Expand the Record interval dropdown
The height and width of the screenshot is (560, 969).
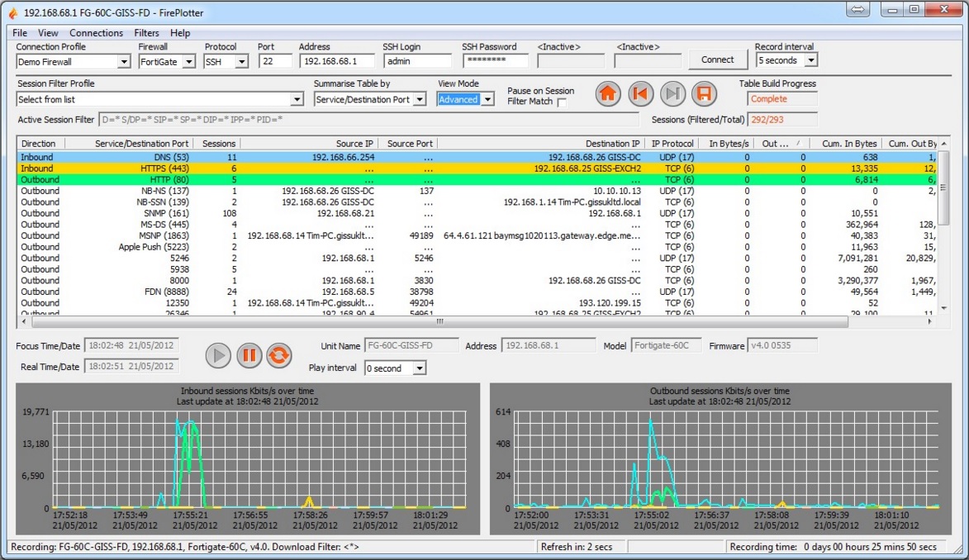point(810,61)
